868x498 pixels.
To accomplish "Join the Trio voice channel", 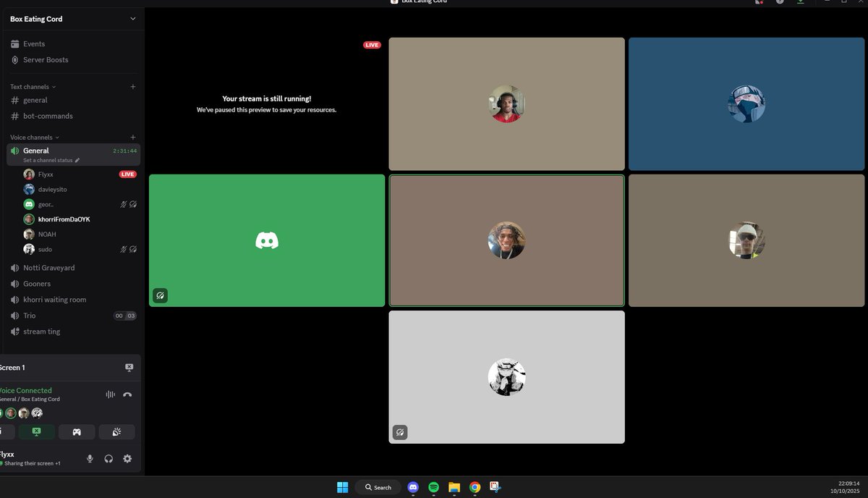I will [x=72, y=316].
